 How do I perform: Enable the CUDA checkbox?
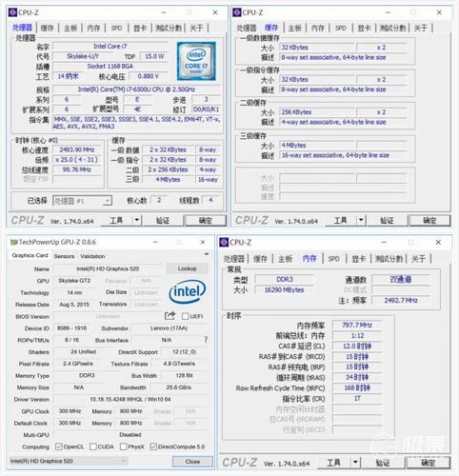coord(93,446)
